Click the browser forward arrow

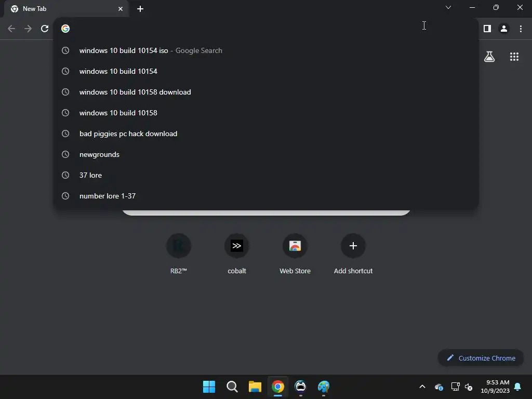coord(28,29)
